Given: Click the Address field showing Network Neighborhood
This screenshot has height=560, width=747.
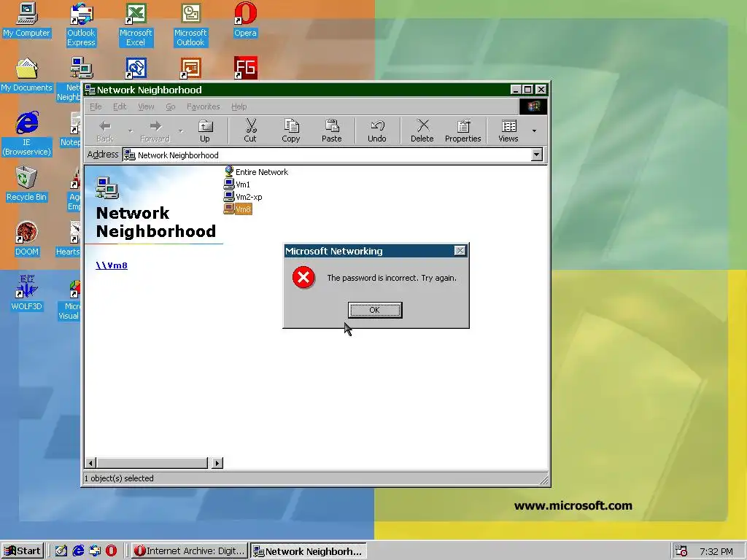Looking at the screenshot, I should pos(327,155).
